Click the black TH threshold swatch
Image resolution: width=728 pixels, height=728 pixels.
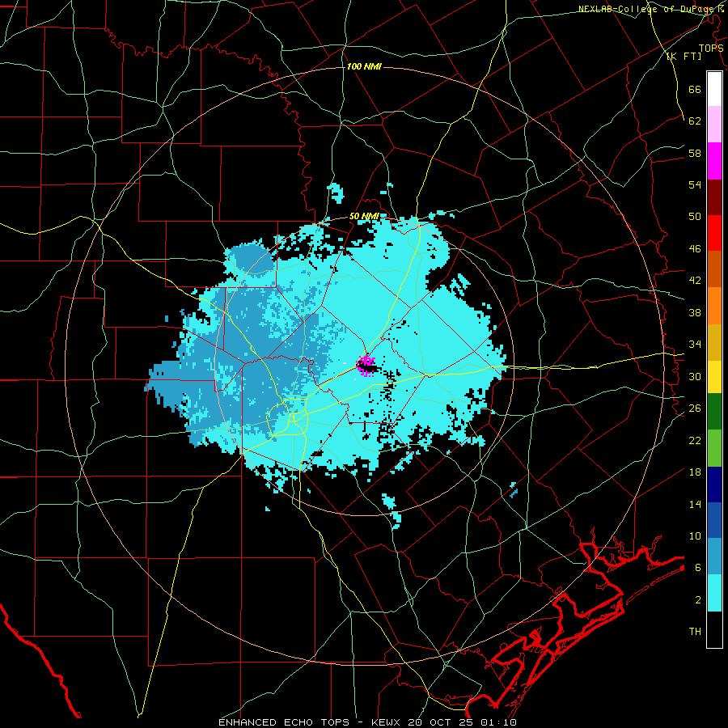[714, 629]
